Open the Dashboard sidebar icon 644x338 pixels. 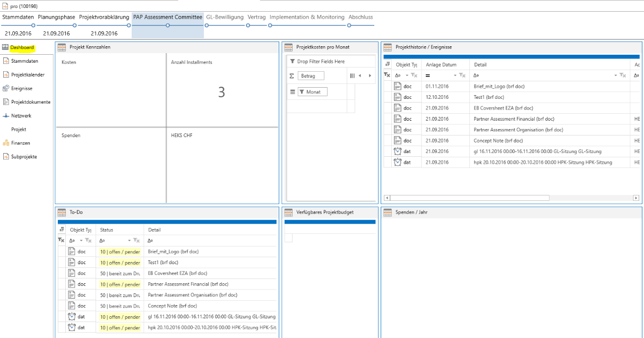pos(5,48)
